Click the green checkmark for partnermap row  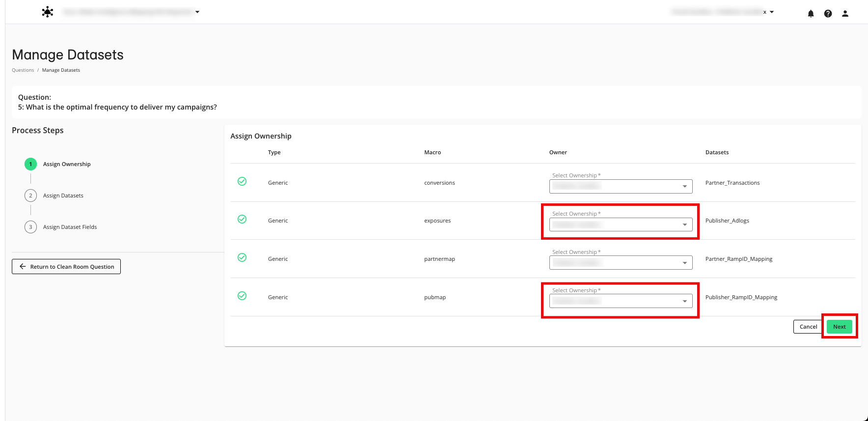click(x=242, y=257)
